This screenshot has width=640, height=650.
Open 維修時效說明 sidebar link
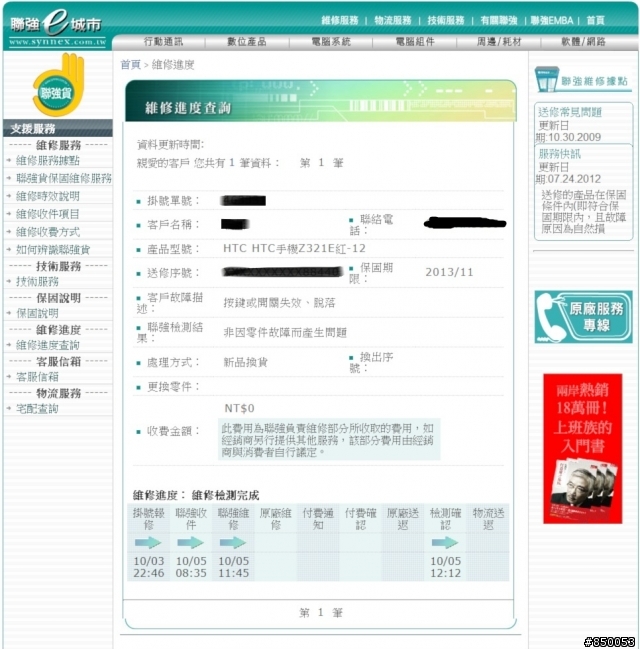coord(48,196)
